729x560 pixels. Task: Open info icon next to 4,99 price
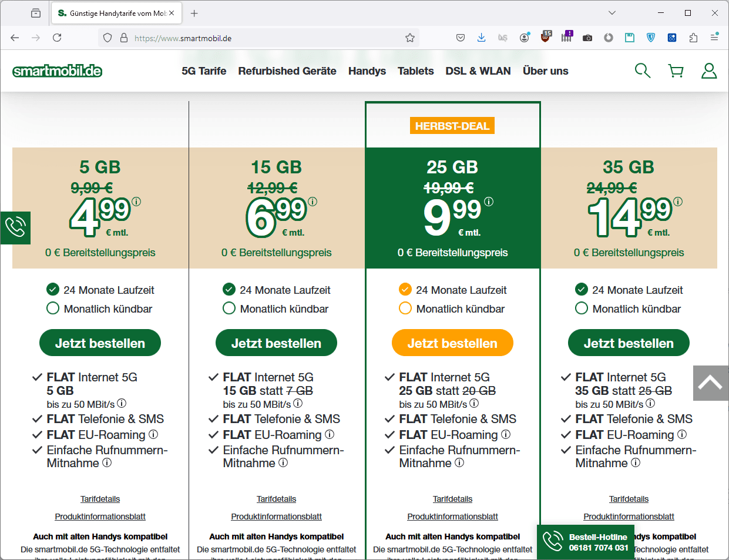coord(136,202)
